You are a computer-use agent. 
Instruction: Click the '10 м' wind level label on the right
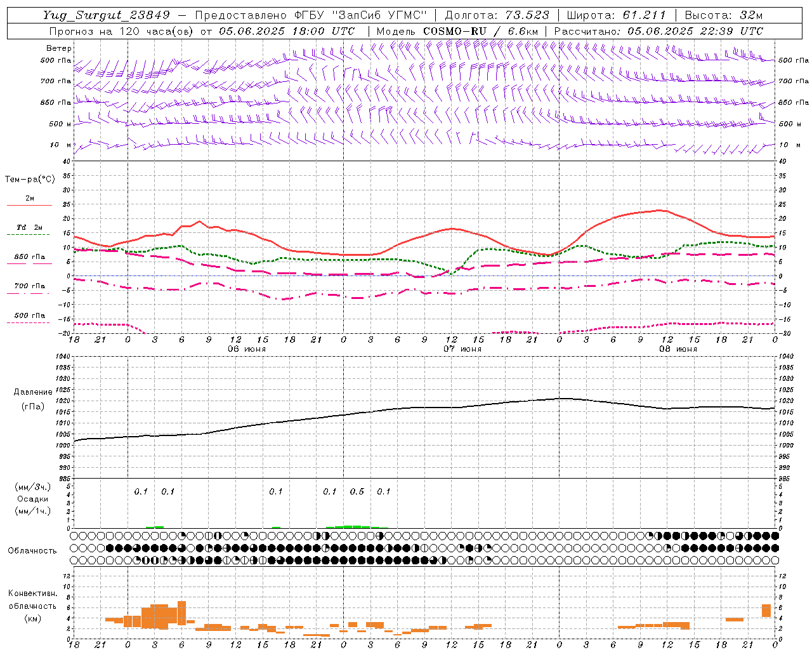[x=790, y=145]
